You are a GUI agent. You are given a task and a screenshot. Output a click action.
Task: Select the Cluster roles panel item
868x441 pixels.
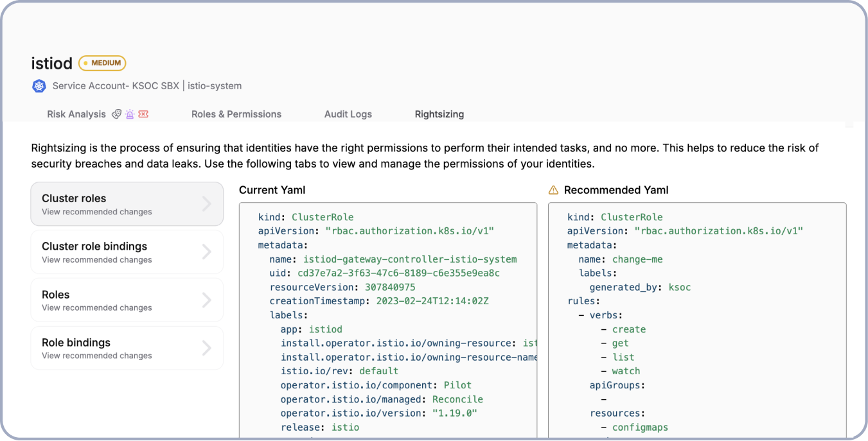coord(74,199)
